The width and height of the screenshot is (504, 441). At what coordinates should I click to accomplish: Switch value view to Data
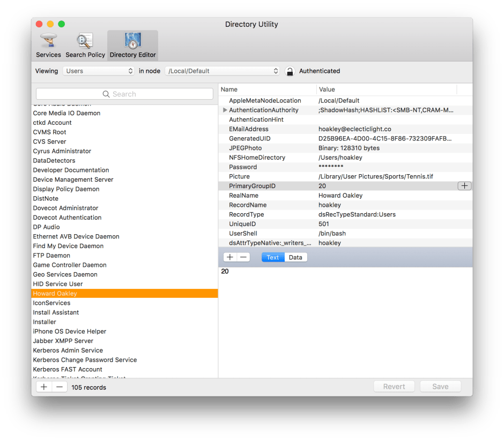click(295, 257)
